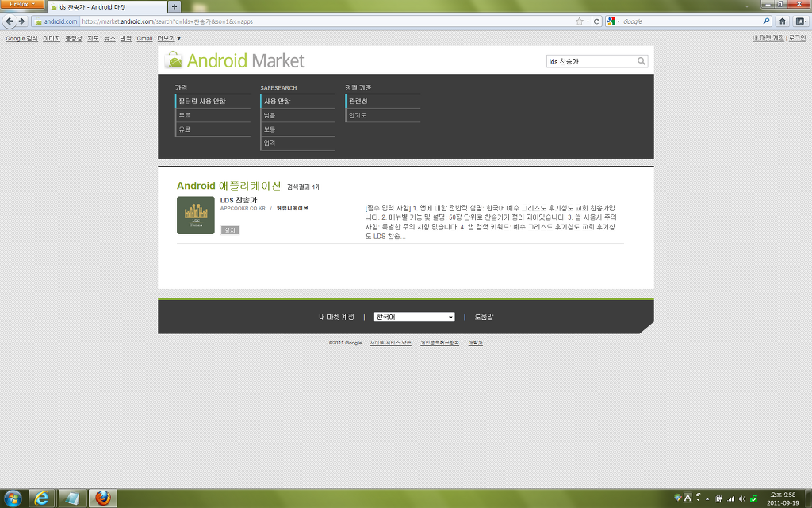This screenshot has height=508, width=812.
Task: Open the bookmarks menu toolbar button
Action: point(801,21)
